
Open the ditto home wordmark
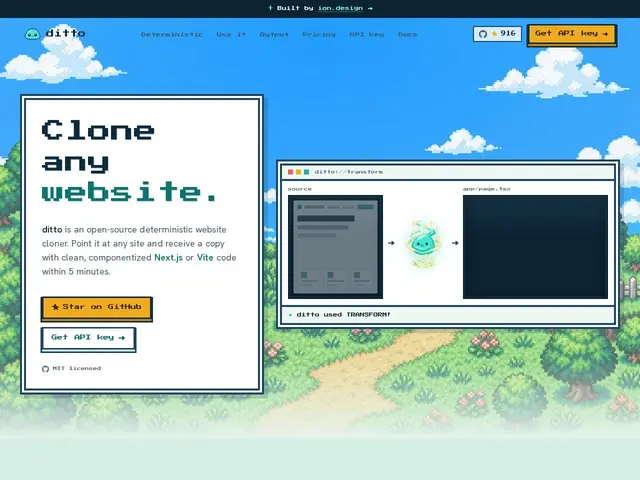[65, 33]
